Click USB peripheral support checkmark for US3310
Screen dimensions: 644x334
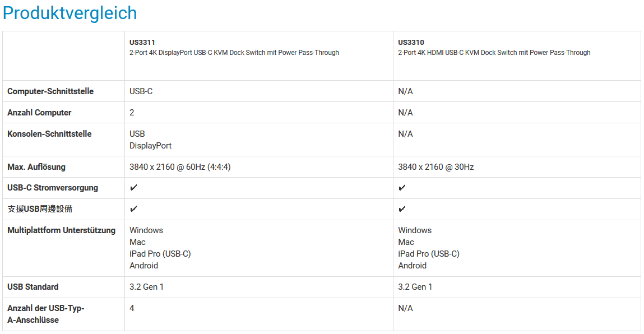tap(402, 209)
